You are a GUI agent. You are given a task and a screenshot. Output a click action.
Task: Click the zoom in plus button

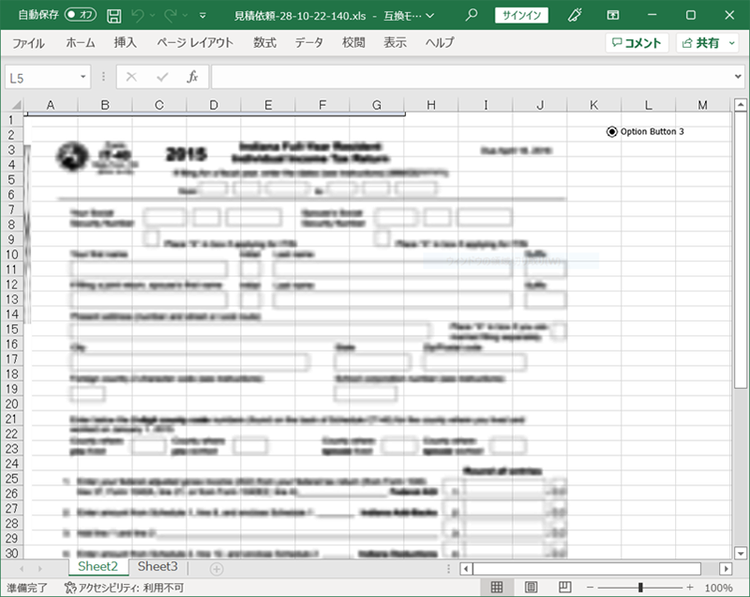[x=689, y=587]
